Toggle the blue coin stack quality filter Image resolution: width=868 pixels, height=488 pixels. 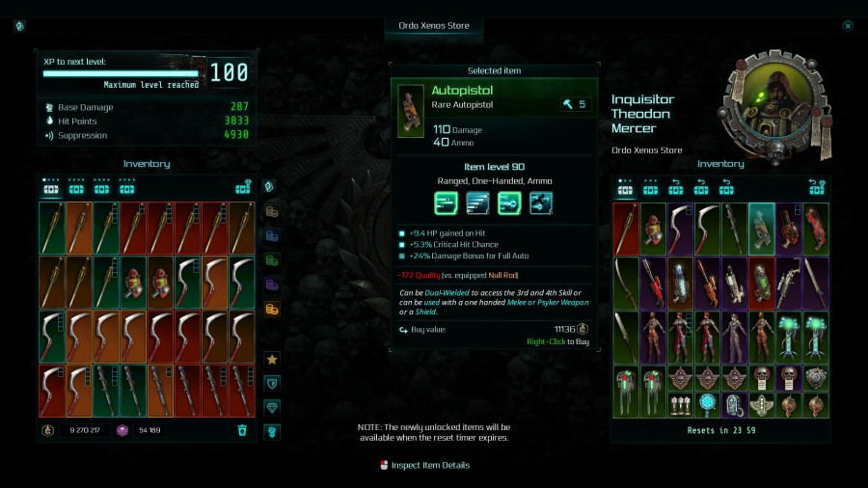(272, 236)
